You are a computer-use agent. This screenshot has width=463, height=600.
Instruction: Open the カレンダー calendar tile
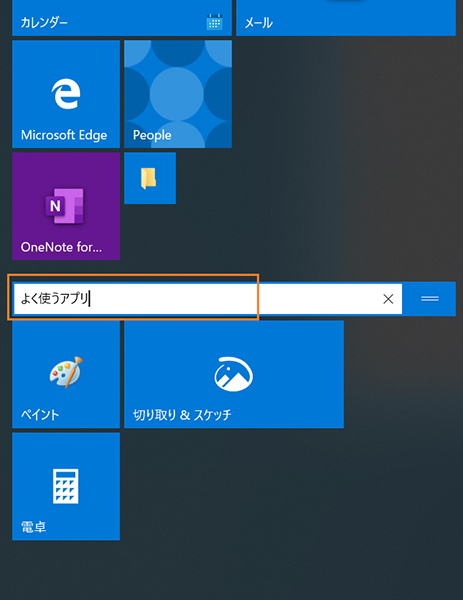coord(122,18)
